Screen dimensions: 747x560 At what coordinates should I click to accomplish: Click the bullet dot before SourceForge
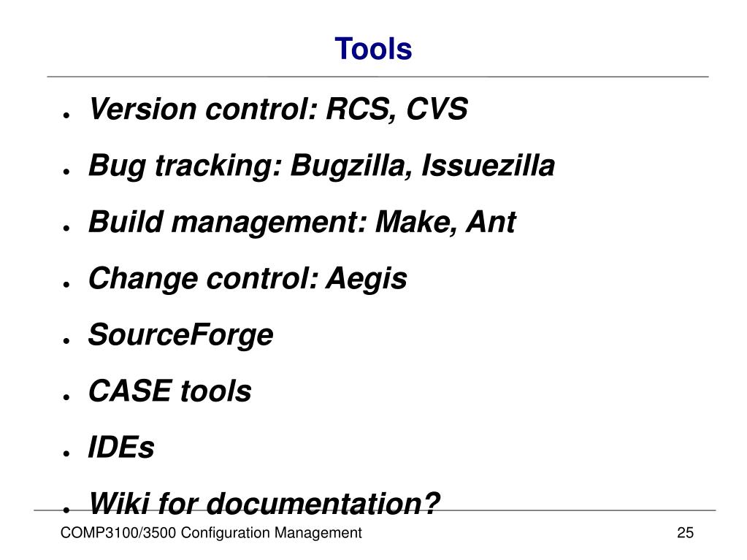pos(66,340)
